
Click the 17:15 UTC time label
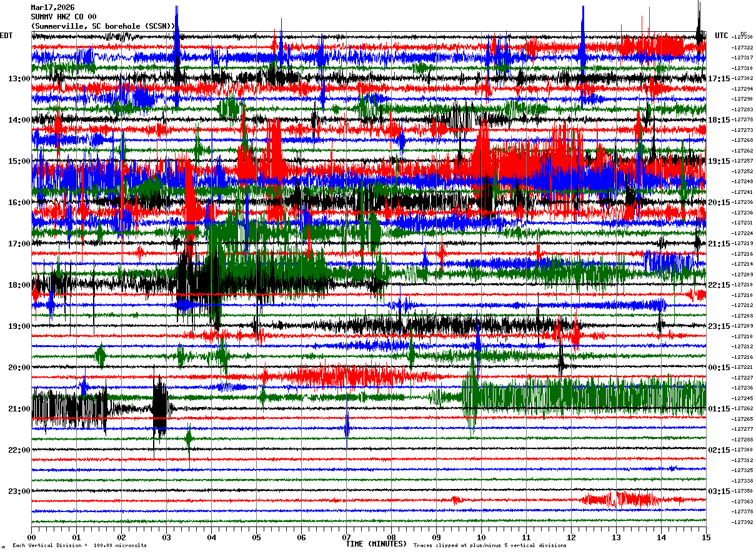[719, 79]
